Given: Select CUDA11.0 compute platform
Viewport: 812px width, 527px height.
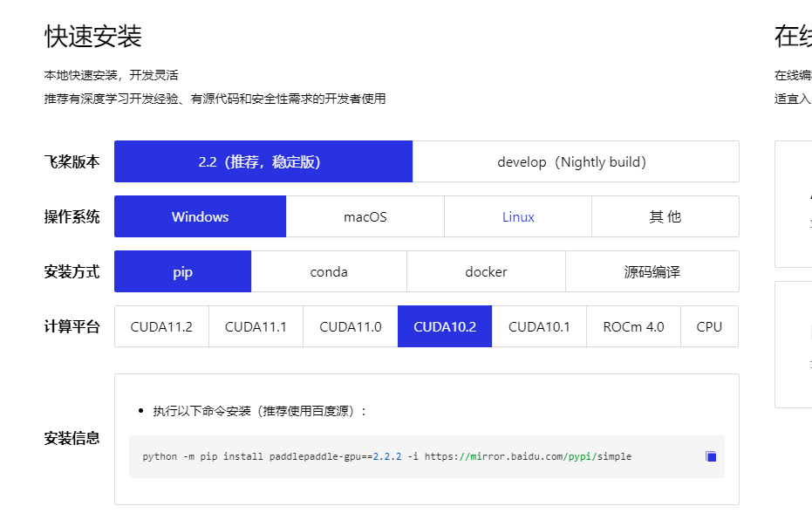Looking at the screenshot, I should 349,326.
